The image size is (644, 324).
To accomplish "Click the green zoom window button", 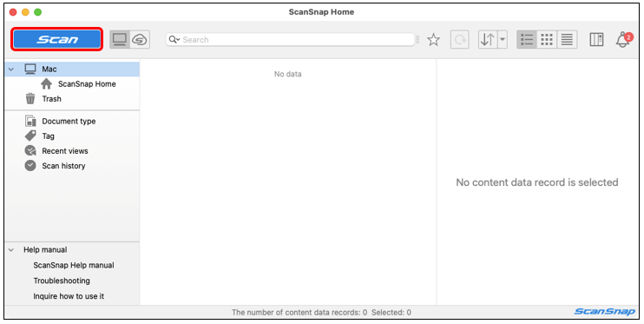I will (x=38, y=12).
